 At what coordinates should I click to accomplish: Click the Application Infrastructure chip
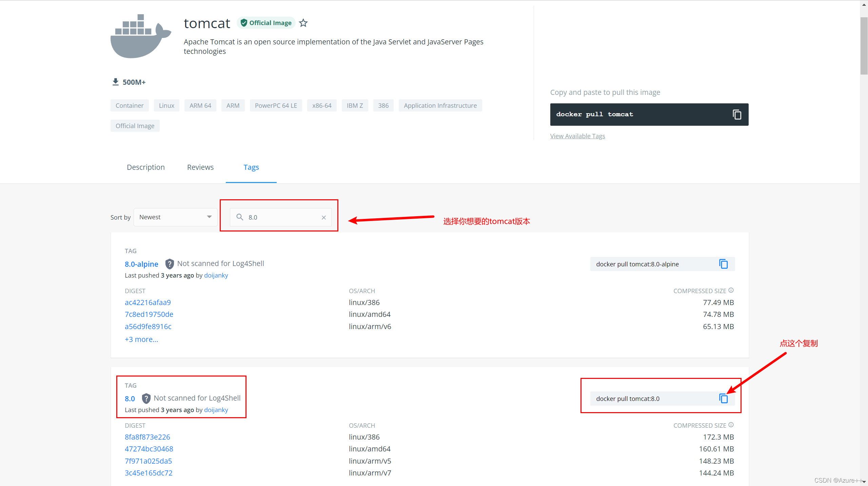pyautogui.click(x=440, y=105)
